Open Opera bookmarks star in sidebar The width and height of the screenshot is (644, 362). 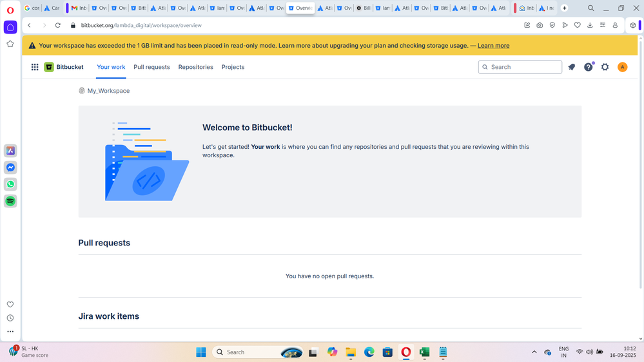tap(10, 44)
